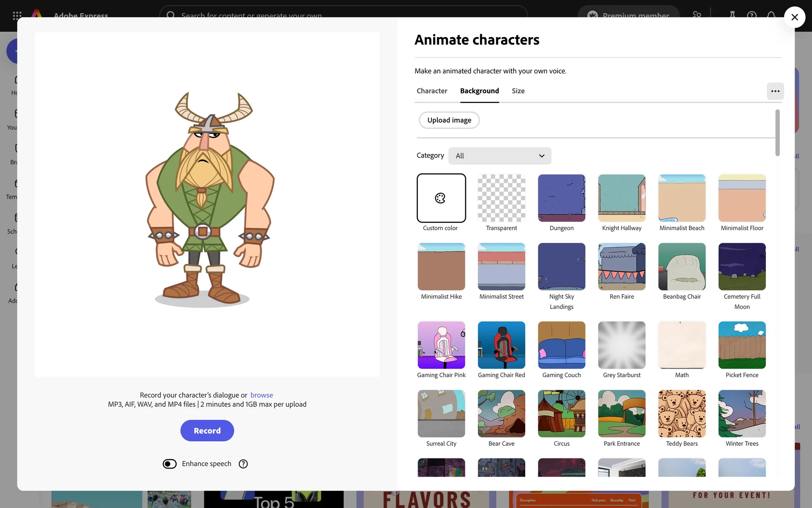Select the Gaming Chair Red background
This screenshot has width=812, height=508.
(501, 345)
